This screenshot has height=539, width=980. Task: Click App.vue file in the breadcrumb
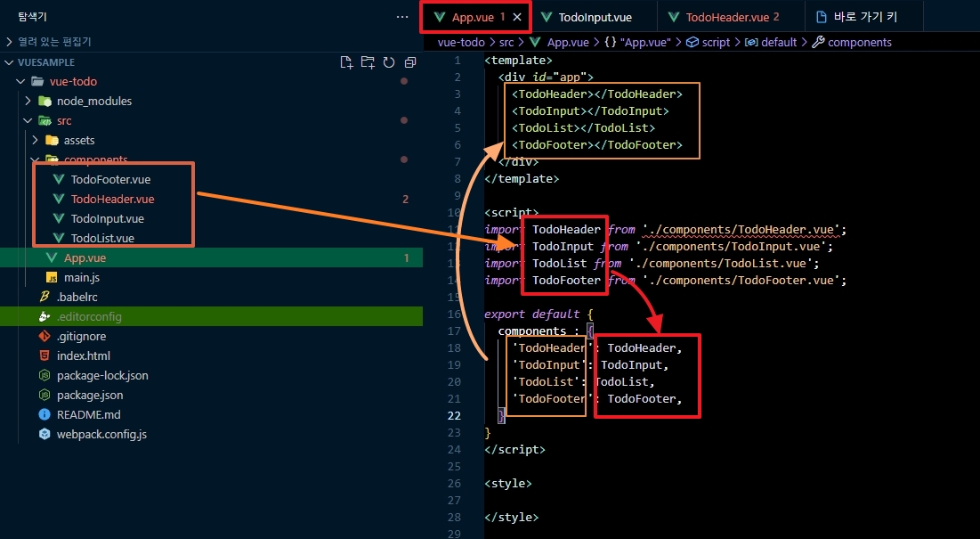coord(568,42)
